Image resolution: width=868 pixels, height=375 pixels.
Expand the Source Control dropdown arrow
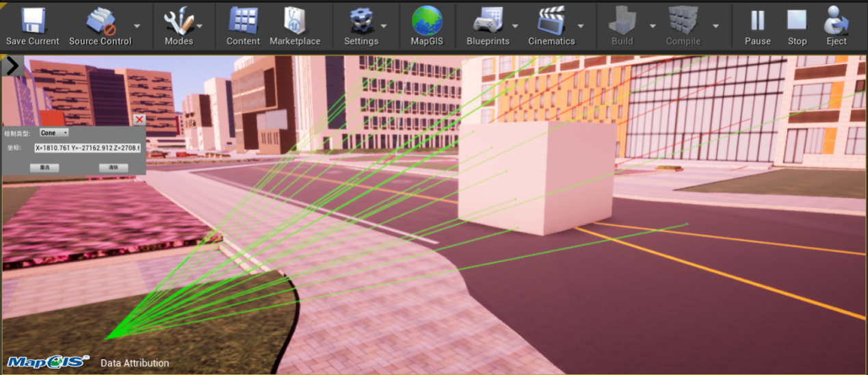pyautogui.click(x=137, y=26)
